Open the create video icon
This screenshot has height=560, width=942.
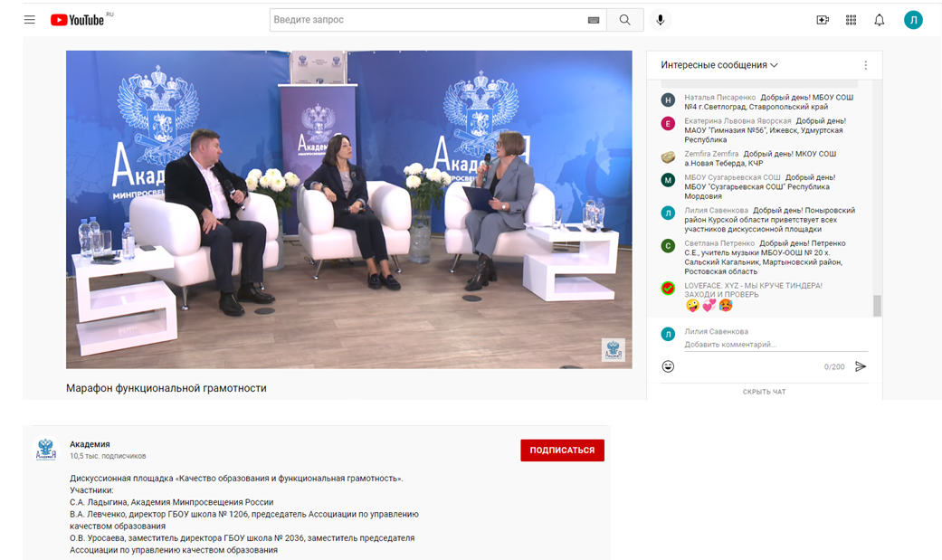pyautogui.click(x=823, y=20)
